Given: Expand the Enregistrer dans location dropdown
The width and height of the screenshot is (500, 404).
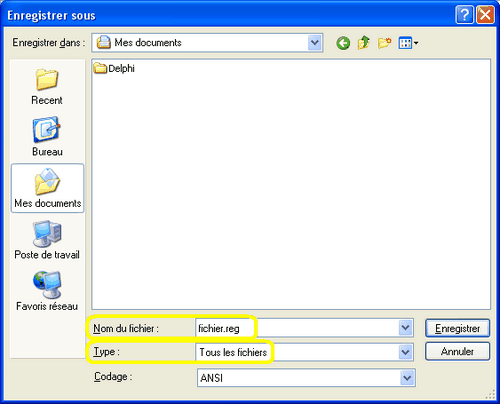Looking at the screenshot, I should click(315, 43).
